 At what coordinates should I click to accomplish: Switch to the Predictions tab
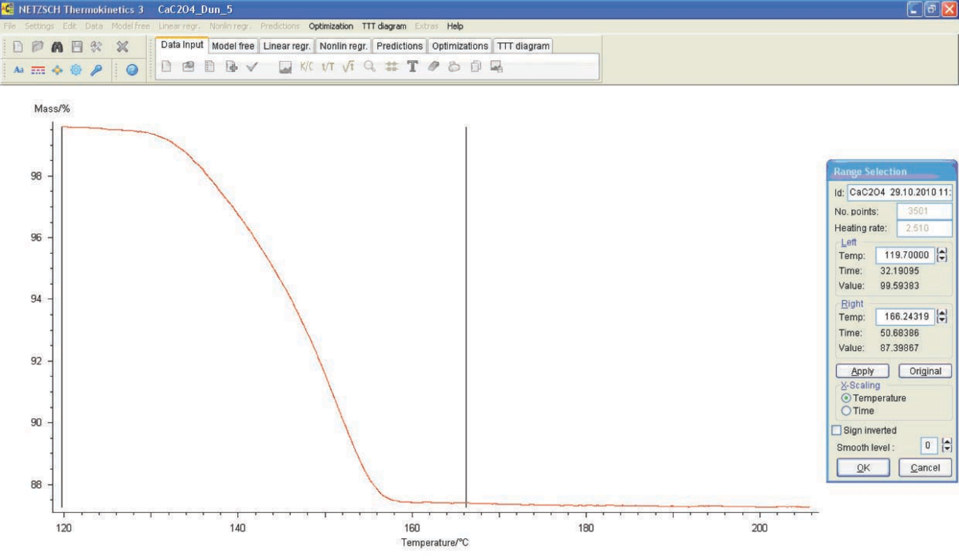click(400, 46)
